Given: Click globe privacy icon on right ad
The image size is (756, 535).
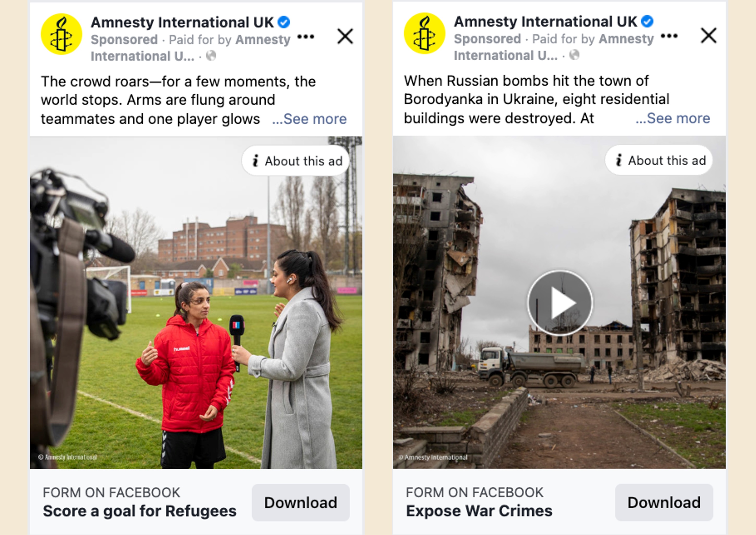Looking at the screenshot, I should click(x=574, y=55).
